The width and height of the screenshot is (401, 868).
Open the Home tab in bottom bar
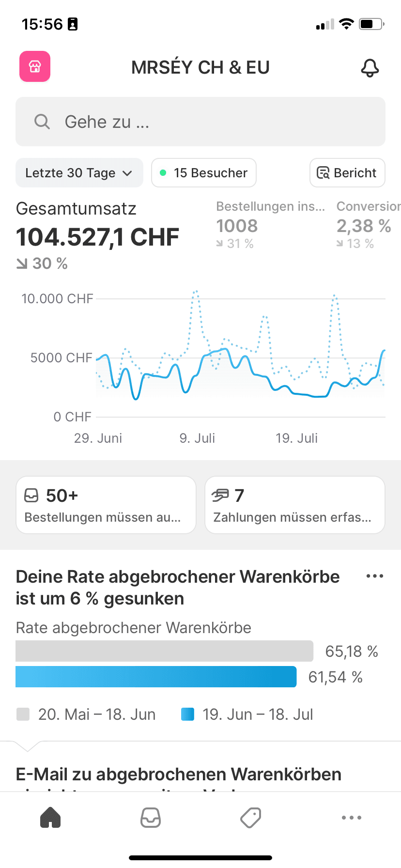click(50, 818)
